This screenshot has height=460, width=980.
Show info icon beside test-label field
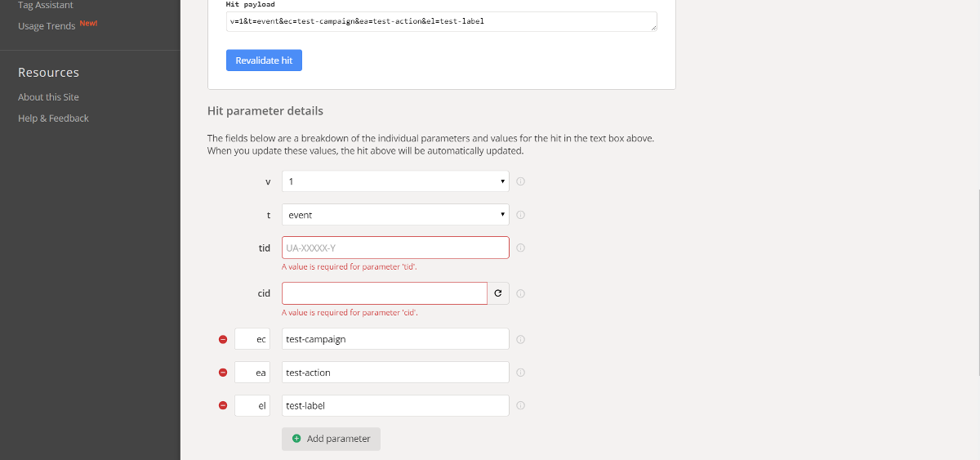click(x=520, y=406)
